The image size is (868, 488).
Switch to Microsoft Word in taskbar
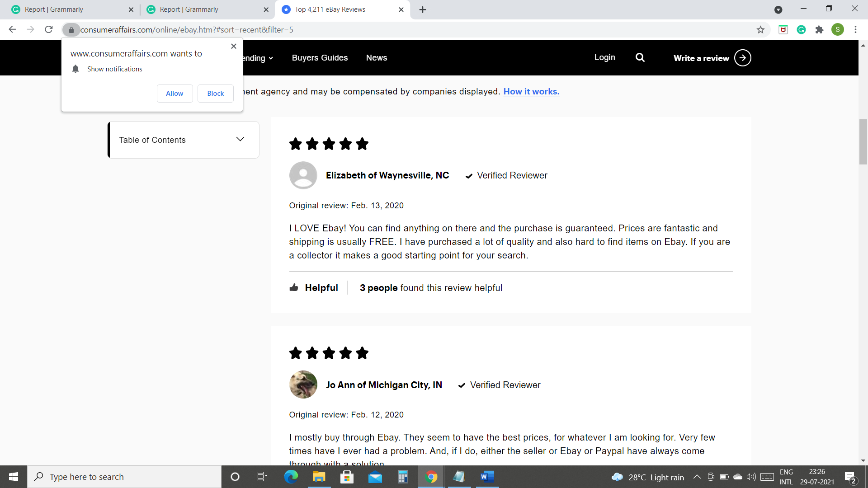[x=487, y=477]
